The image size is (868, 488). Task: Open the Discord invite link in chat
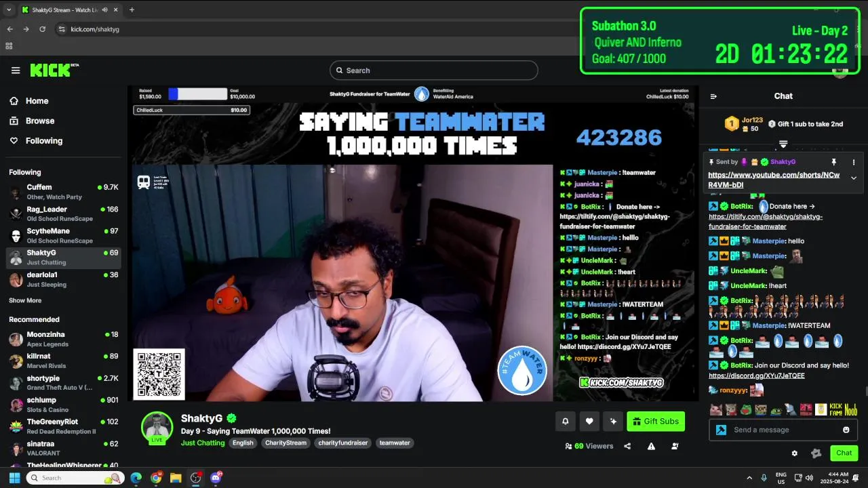[757, 375]
